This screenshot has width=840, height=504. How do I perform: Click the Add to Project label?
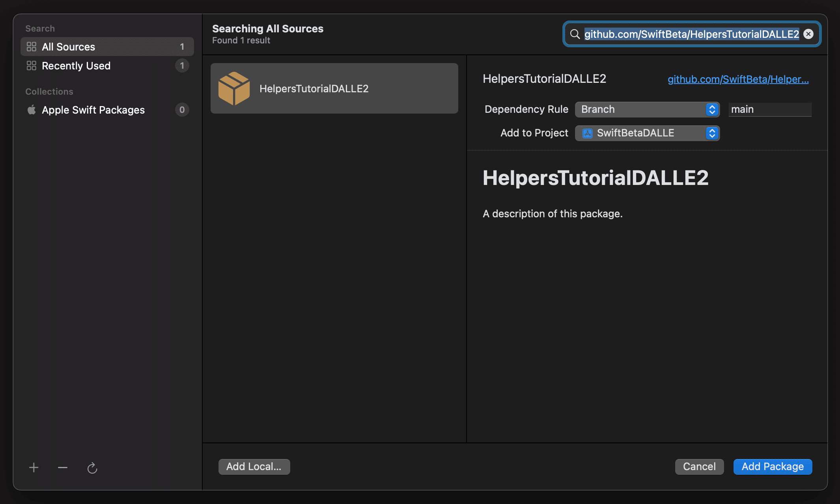(534, 133)
